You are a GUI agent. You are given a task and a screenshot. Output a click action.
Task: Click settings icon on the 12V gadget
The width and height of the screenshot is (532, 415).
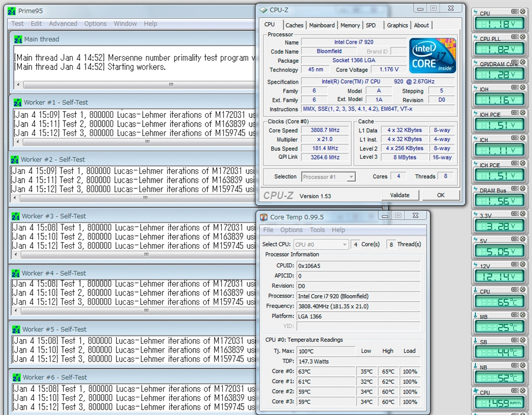[514, 264]
